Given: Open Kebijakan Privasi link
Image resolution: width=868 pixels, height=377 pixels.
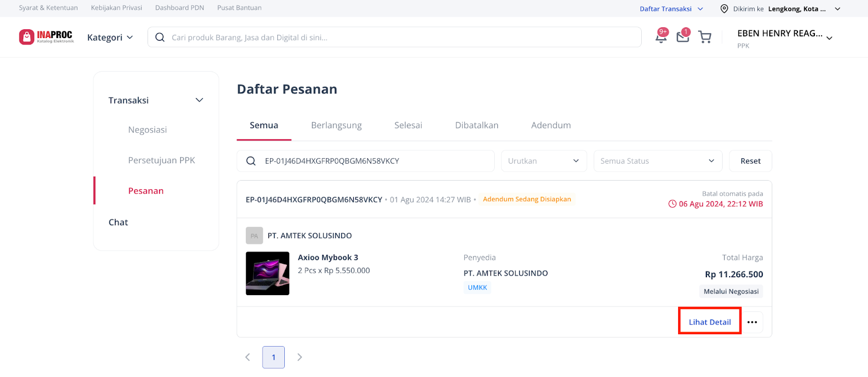Looking at the screenshot, I should [x=117, y=8].
